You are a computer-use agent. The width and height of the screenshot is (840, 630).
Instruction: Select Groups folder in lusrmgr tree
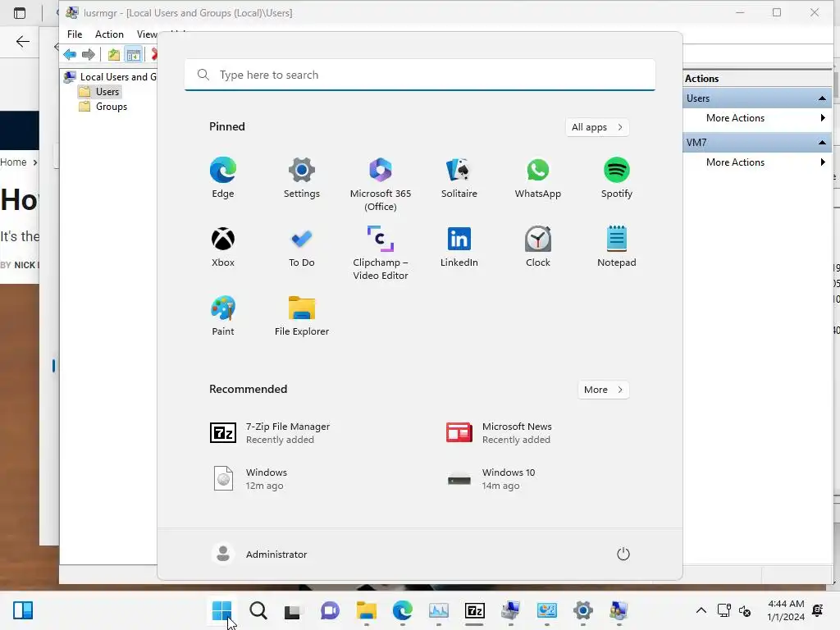click(x=103, y=107)
